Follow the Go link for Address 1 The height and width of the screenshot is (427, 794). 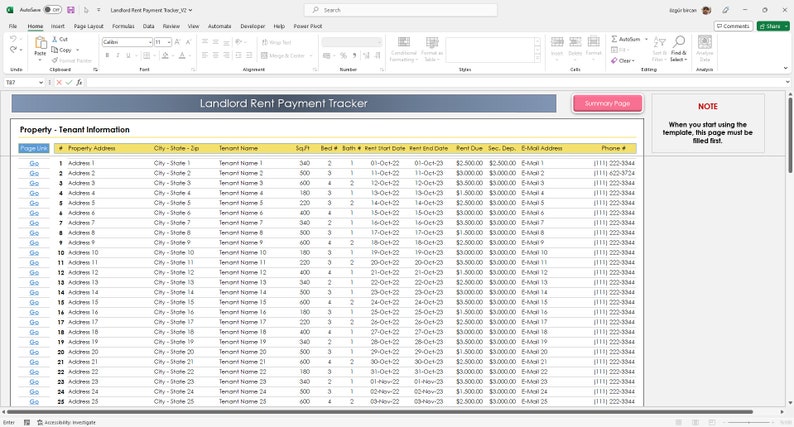(34, 163)
